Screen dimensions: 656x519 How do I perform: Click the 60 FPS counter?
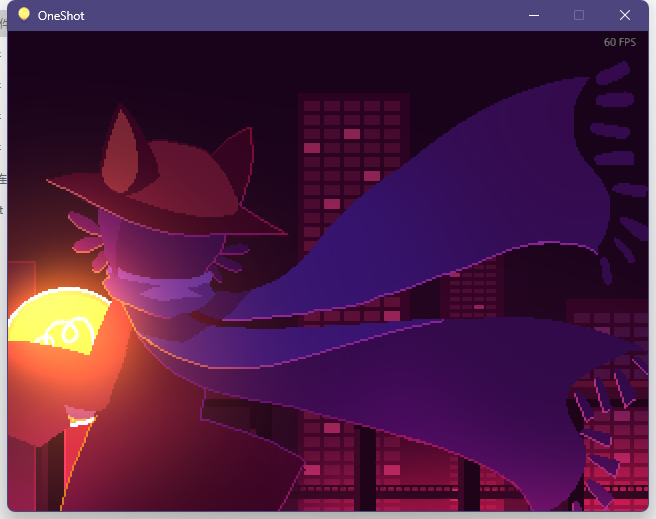[x=619, y=42]
